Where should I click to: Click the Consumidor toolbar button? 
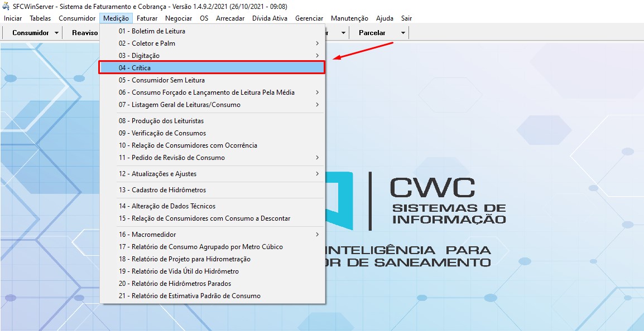(x=31, y=32)
